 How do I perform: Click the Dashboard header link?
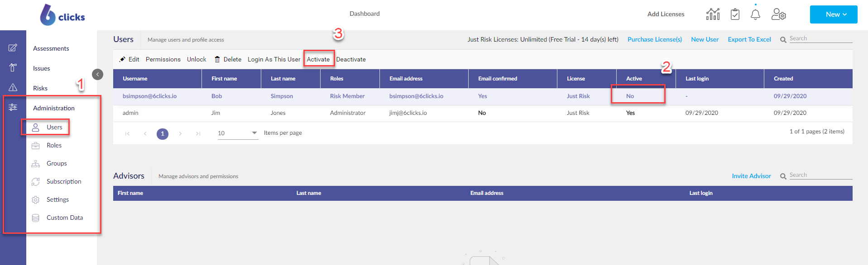[x=364, y=14]
